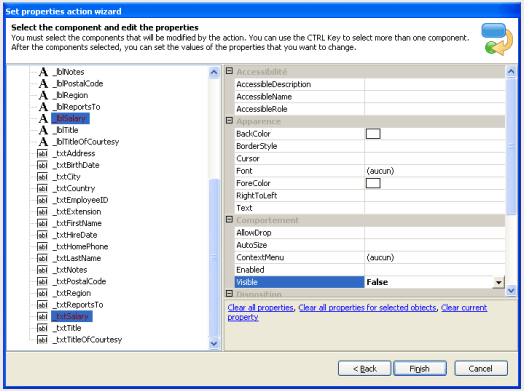Click the label icon beside _lblRegion
Screen dimensions: 524x391
(43, 95)
